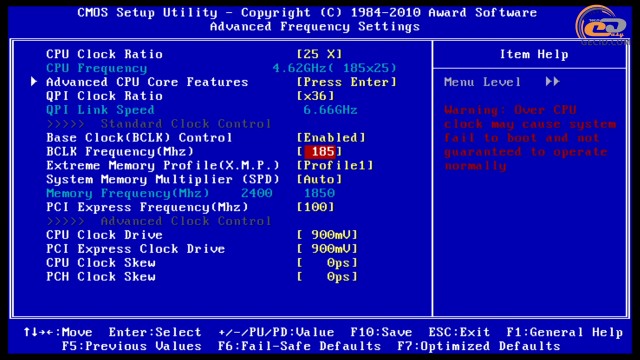This screenshot has width=640, height=360.
Task: Select PCI Express Frequency(Mhz) label
Action: click(x=147, y=207)
